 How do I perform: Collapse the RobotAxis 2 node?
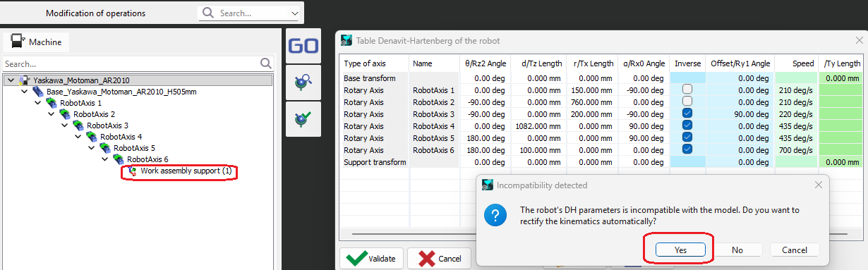(x=51, y=114)
